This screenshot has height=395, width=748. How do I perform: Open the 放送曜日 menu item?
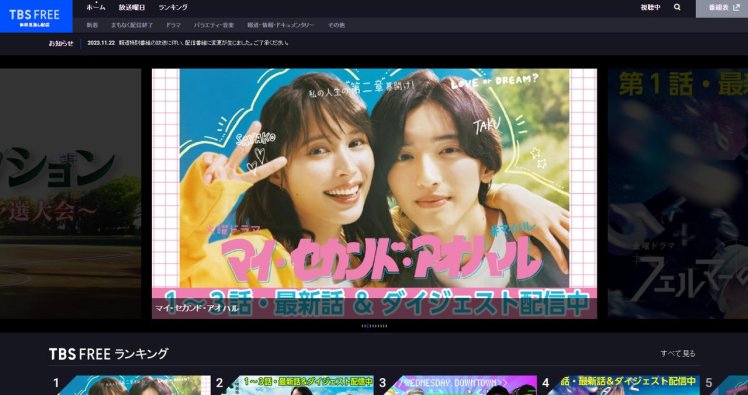[132, 8]
